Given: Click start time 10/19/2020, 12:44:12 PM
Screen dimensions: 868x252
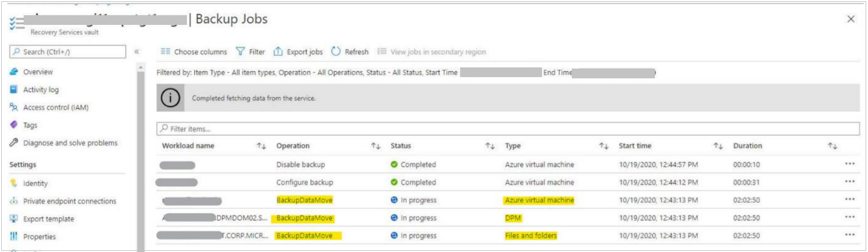Looking at the screenshot, I should tap(659, 182).
